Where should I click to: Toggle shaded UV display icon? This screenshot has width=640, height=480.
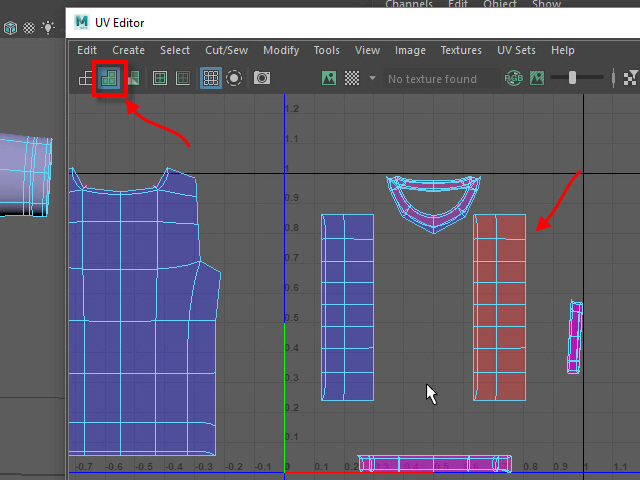109,78
